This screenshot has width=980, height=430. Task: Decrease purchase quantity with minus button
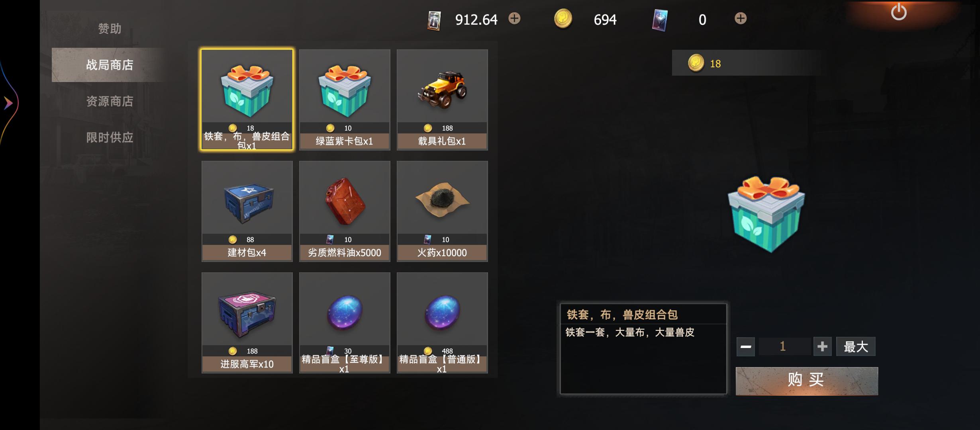(x=746, y=346)
